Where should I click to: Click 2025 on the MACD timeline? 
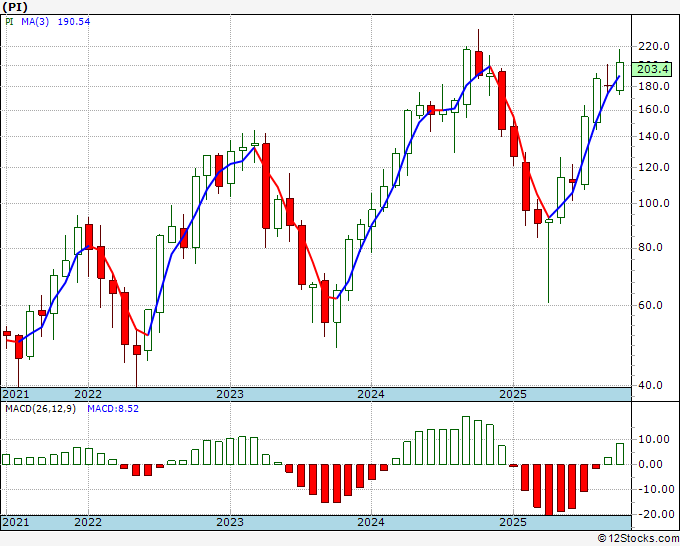click(513, 522)
